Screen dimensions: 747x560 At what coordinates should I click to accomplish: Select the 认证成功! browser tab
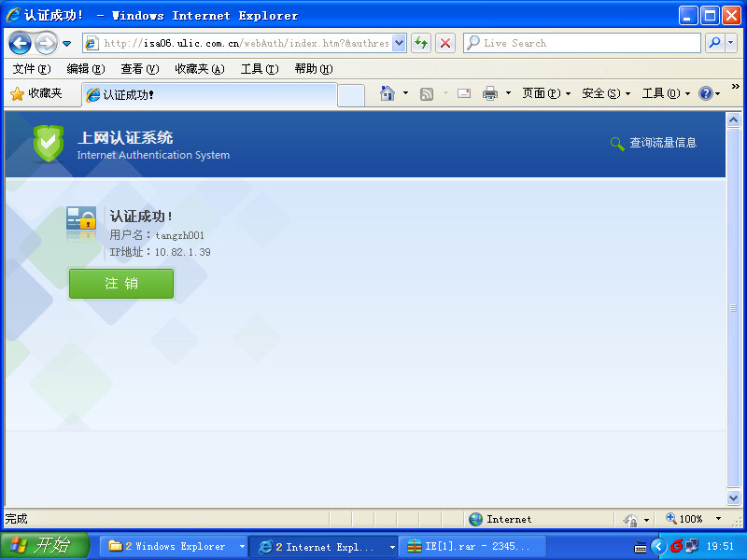tap(207, 94)
